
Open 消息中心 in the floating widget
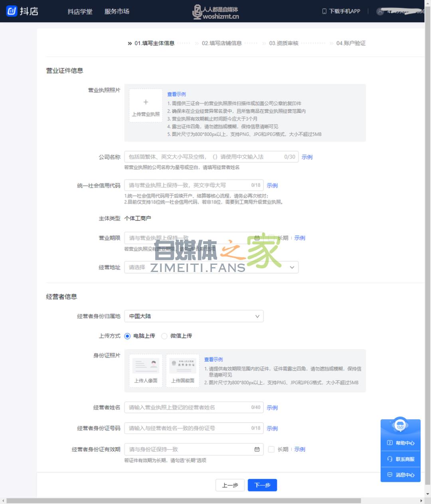coord(400,475)
